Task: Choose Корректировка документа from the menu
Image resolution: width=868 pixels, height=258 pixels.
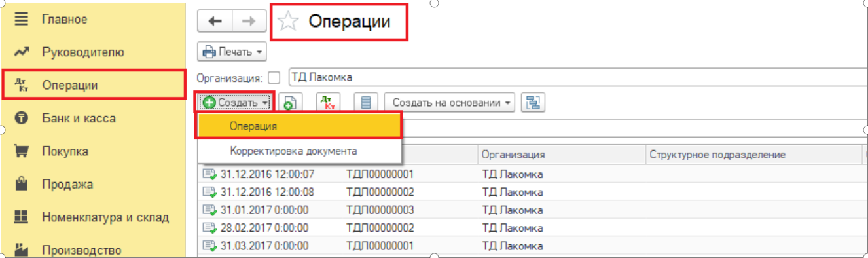Action: pos(299,151)
